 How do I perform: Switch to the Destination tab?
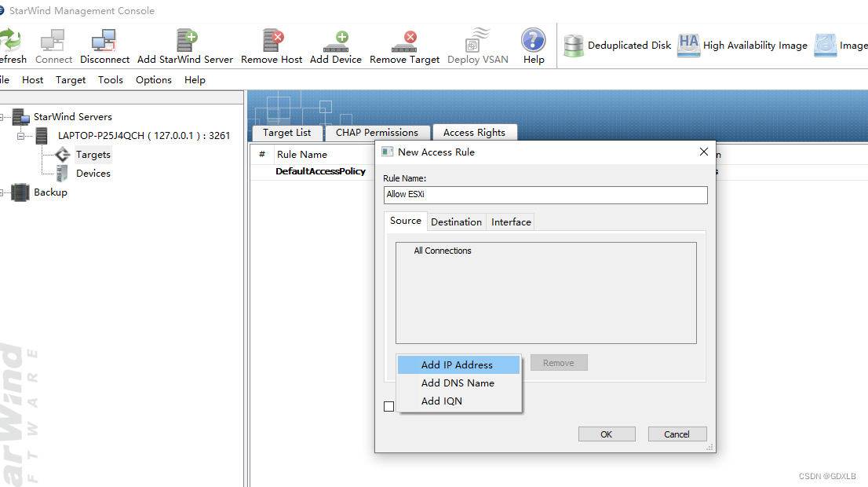coord(457,222)
